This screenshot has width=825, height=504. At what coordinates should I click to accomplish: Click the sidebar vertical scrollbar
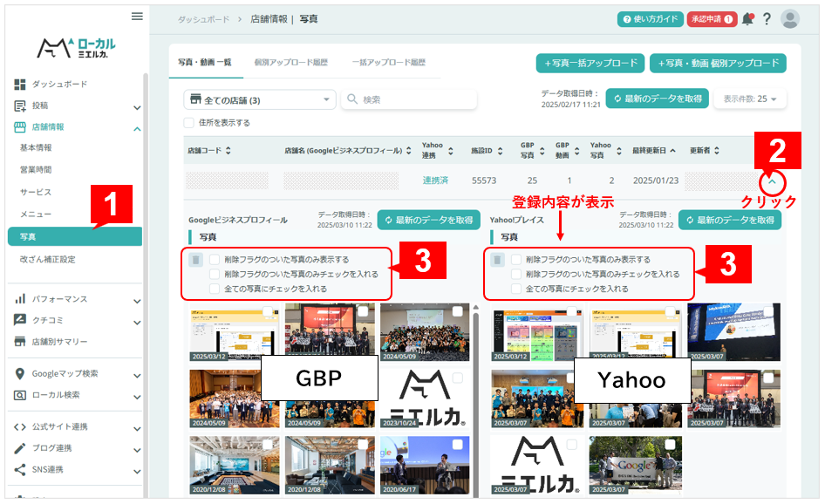(x=146, y=284)
